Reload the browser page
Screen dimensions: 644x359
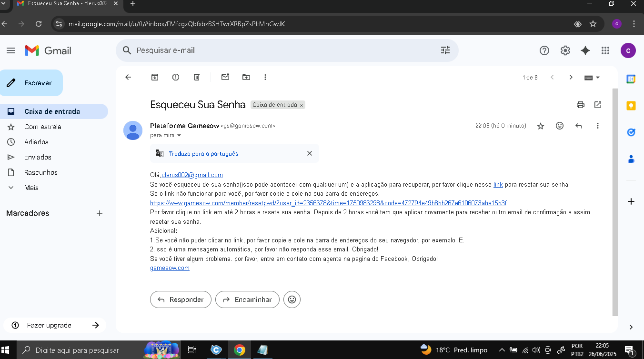tap(39, 24)
